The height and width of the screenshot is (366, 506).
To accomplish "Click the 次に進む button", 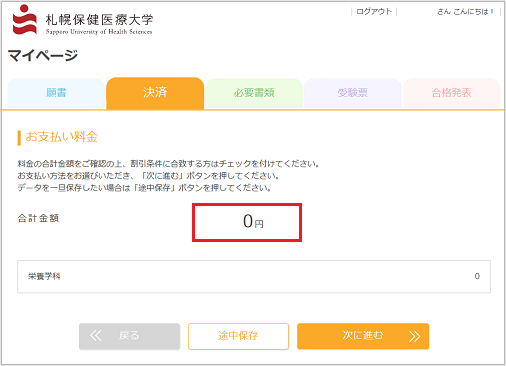I will tap(363, 336).
